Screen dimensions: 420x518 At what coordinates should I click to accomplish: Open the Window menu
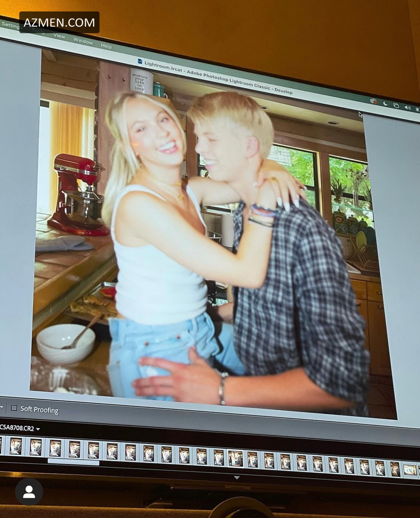pyautogui.click(x=83, y=41)
